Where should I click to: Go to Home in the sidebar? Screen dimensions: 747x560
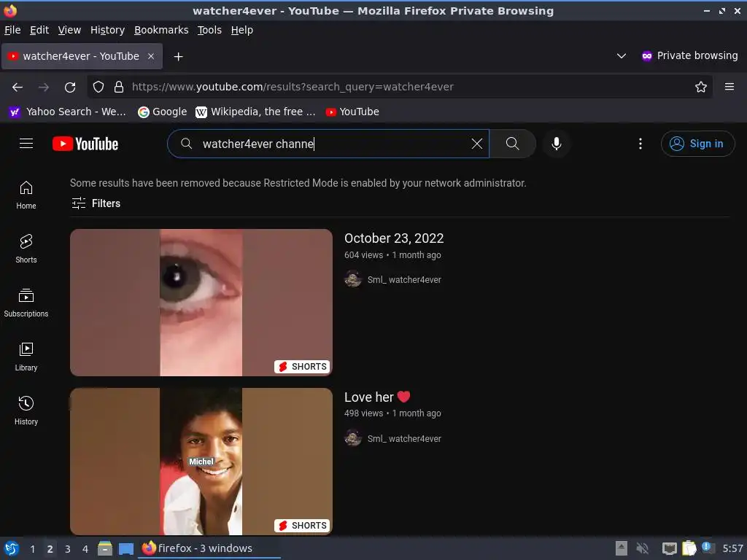(26, 195)
